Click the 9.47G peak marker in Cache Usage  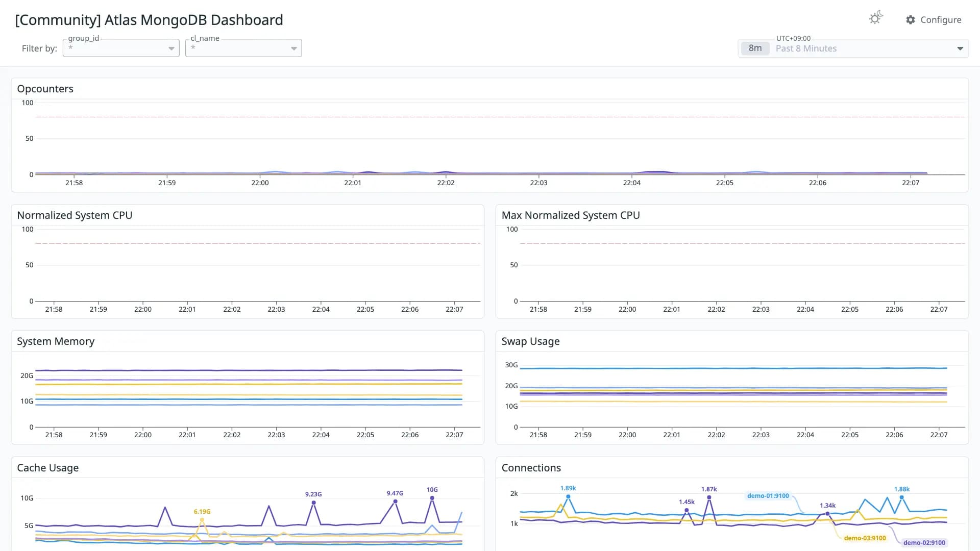tap(395, 502)
